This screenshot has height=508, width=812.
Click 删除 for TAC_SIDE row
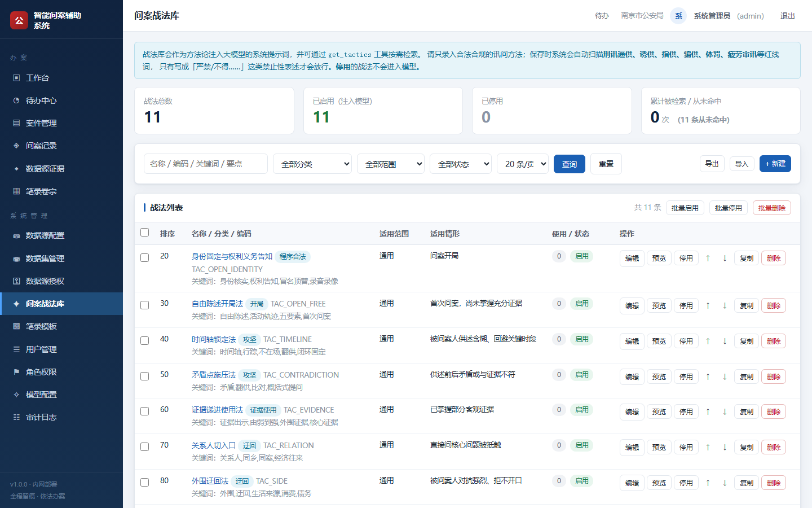click(774, 483)
